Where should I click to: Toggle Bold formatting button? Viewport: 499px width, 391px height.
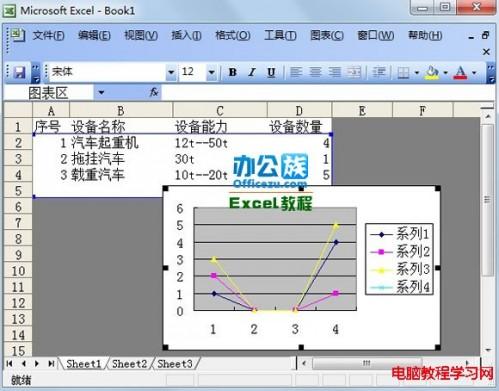click(233, 72)
